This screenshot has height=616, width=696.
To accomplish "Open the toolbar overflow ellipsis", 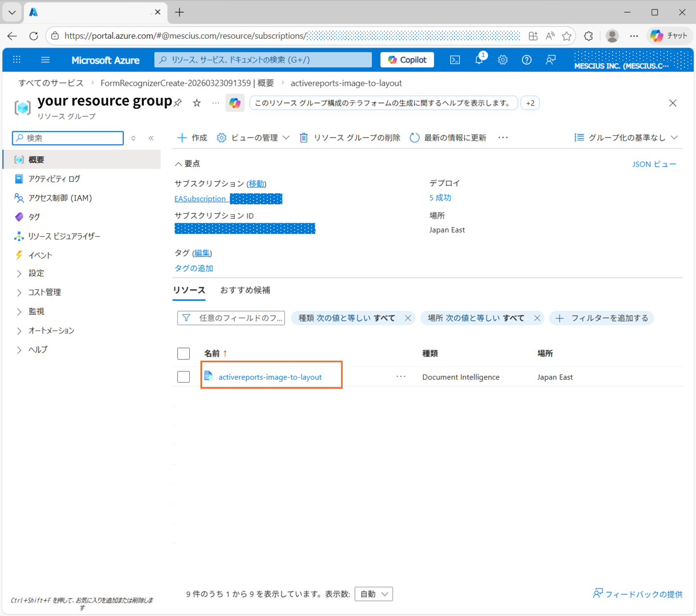I will coord(503,138).
